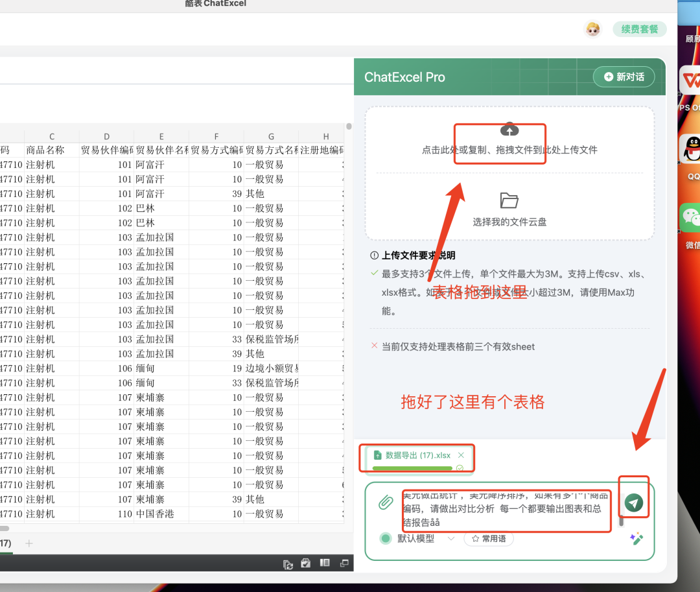
Task: Click the paperclip attachment icon
Action: tap(386, 502)
